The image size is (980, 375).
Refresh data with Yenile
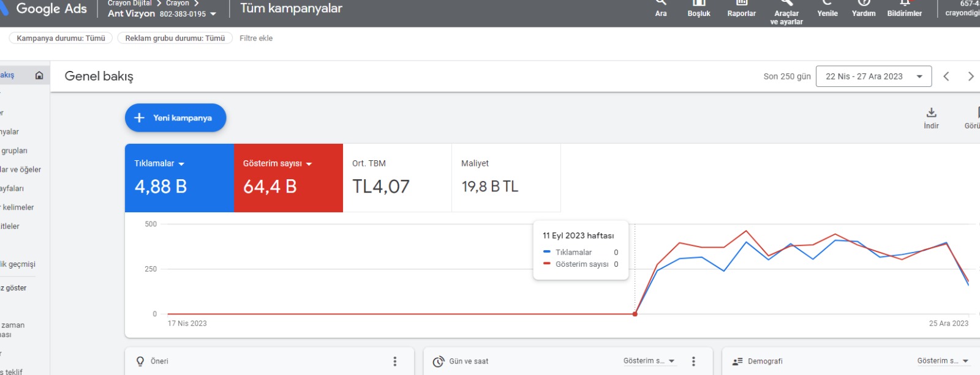pyautogui.click(x=827, y=9)
